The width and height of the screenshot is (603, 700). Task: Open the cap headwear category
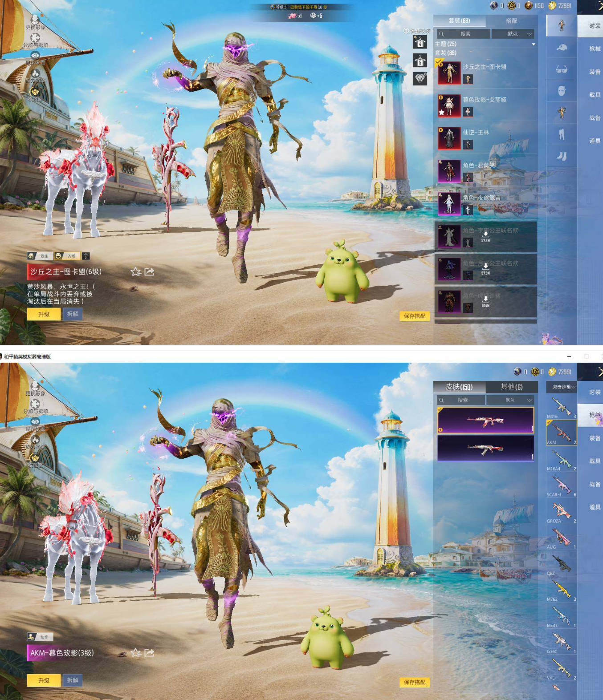562,48
